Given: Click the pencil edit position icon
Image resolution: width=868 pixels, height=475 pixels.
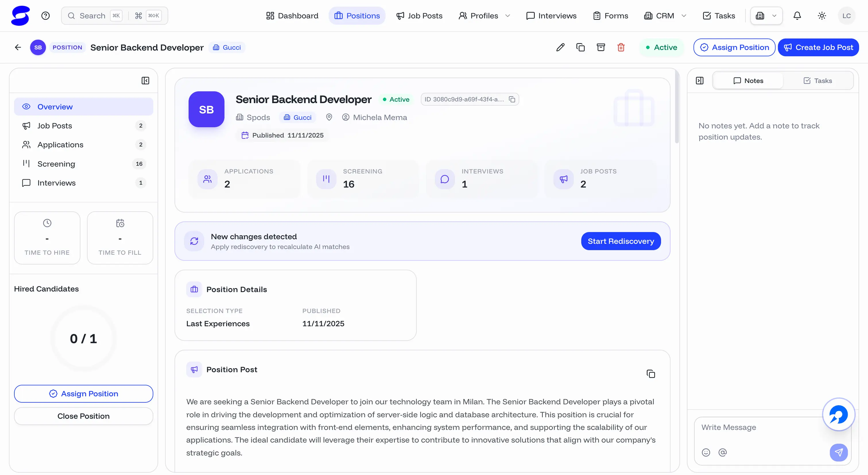Looking at the screenshot, I should click(x=560, y=48).
